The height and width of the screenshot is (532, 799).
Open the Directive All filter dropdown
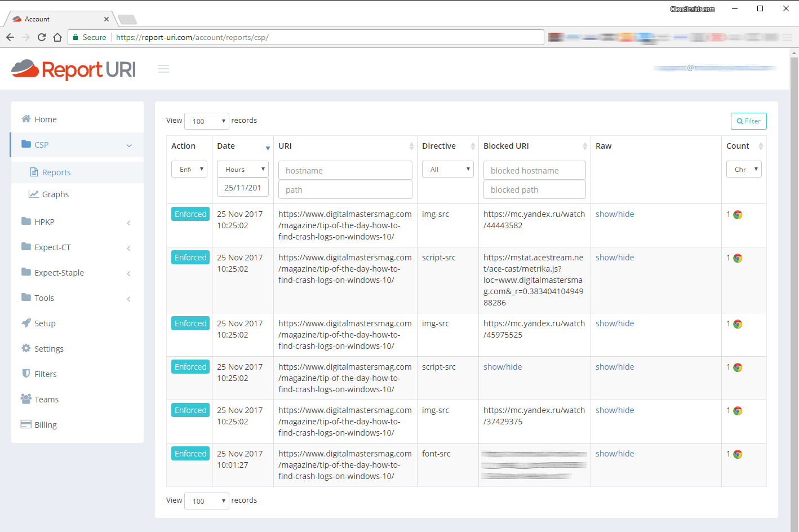[448, 169]
